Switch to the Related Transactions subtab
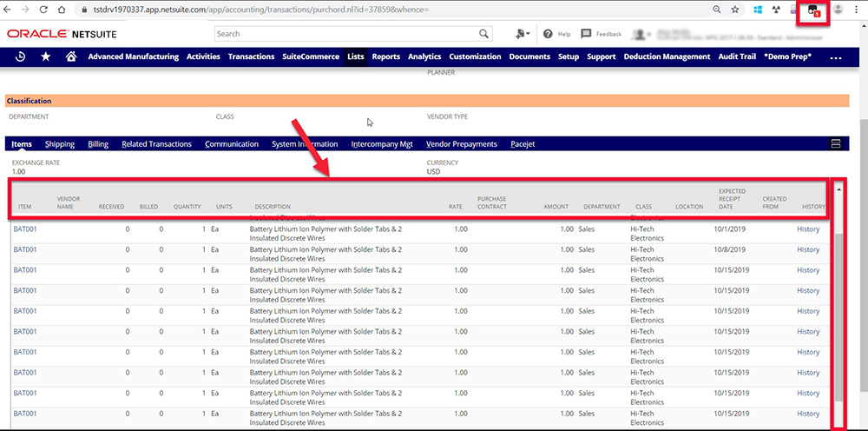This screenshot has height=431, width=868. point(156,144)
